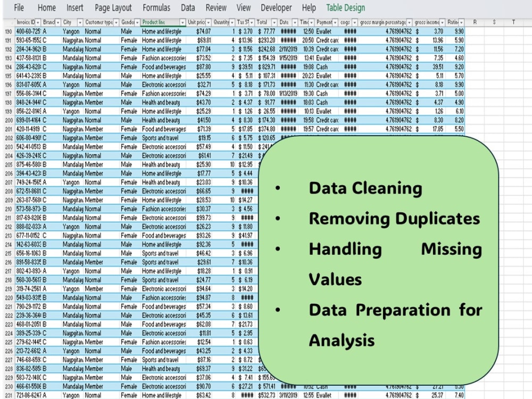
Task: Click Health and beauty cell in row 198
Action: tap(163, 103)
